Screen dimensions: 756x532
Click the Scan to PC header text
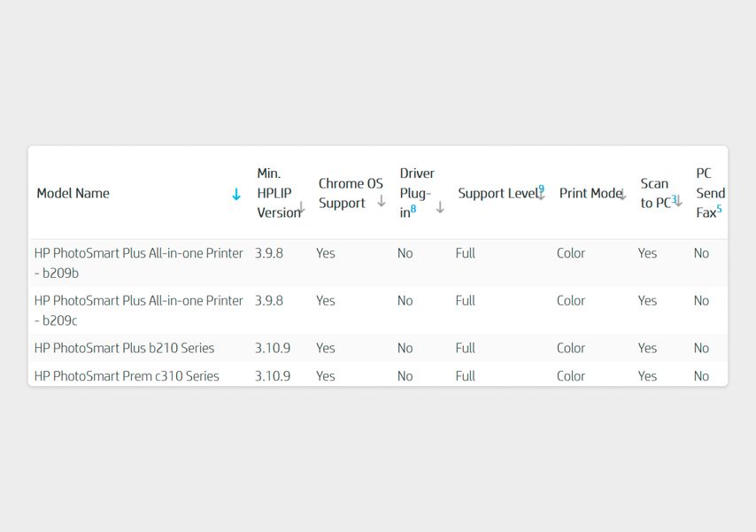click(656, 193)
